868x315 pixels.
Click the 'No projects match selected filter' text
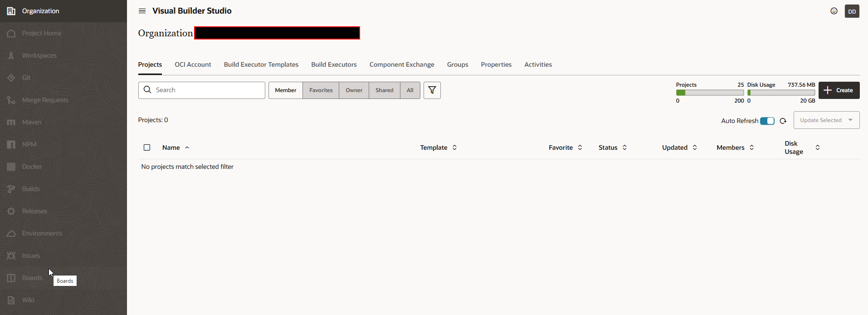point(187,167)
